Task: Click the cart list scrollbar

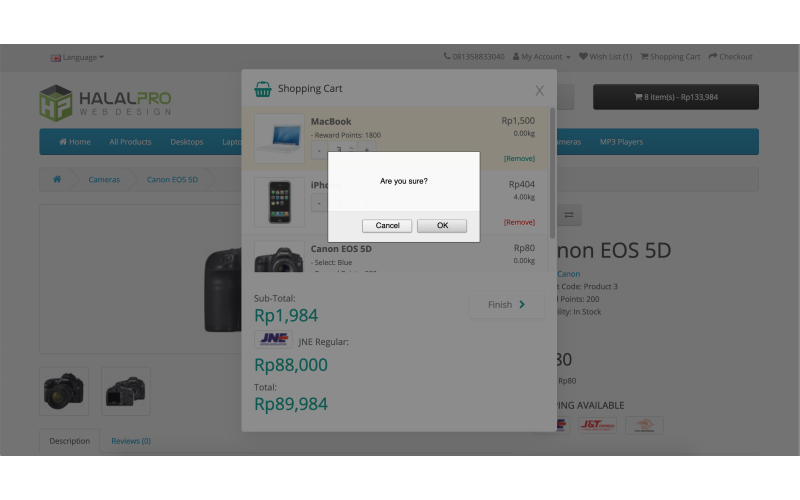Action: coord(552,173)
